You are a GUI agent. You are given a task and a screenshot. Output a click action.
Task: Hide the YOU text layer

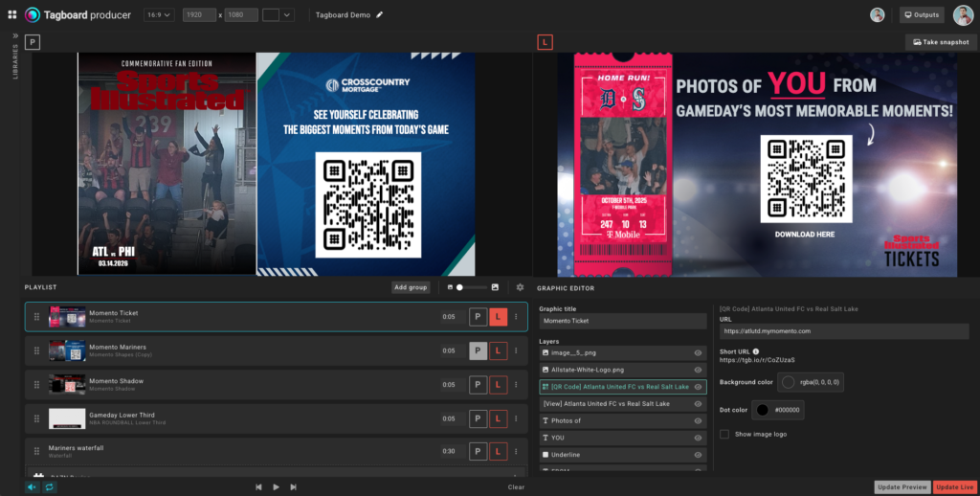tap(698, 438)
